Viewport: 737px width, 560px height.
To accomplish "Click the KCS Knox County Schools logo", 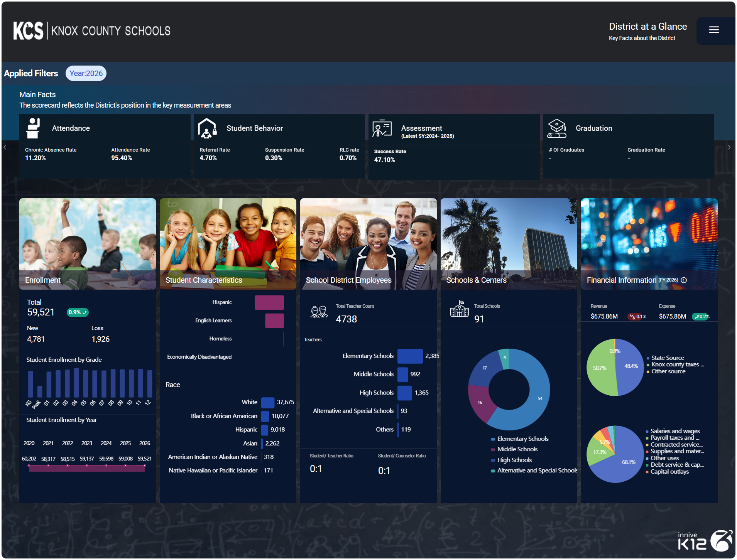I will coord(92,30).
